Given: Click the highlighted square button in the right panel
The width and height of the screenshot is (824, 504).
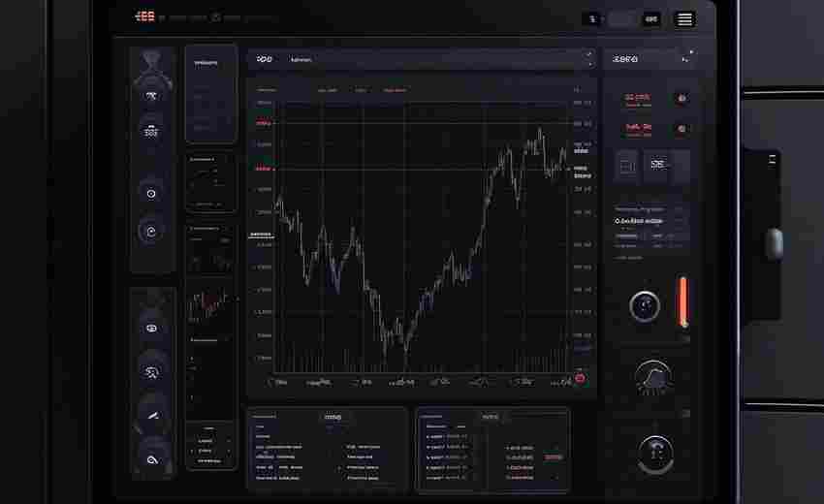Looking at the screenshot, I should pyautogui.click(x=657, y=165).
